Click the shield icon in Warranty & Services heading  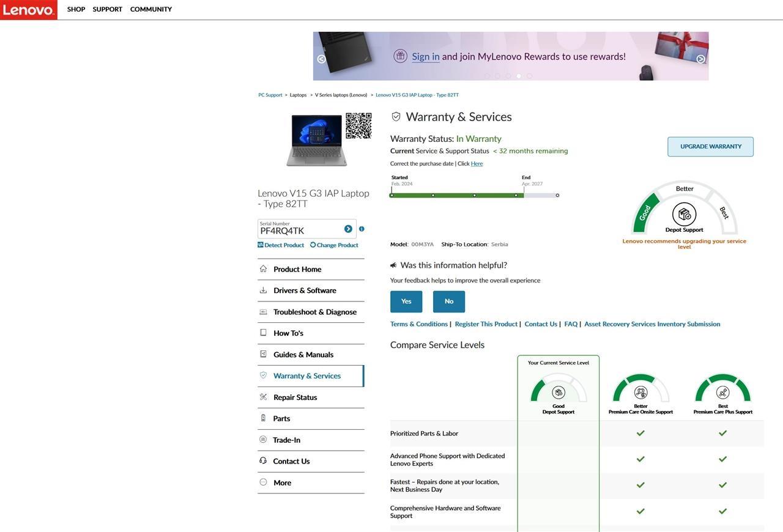point(396,116)
